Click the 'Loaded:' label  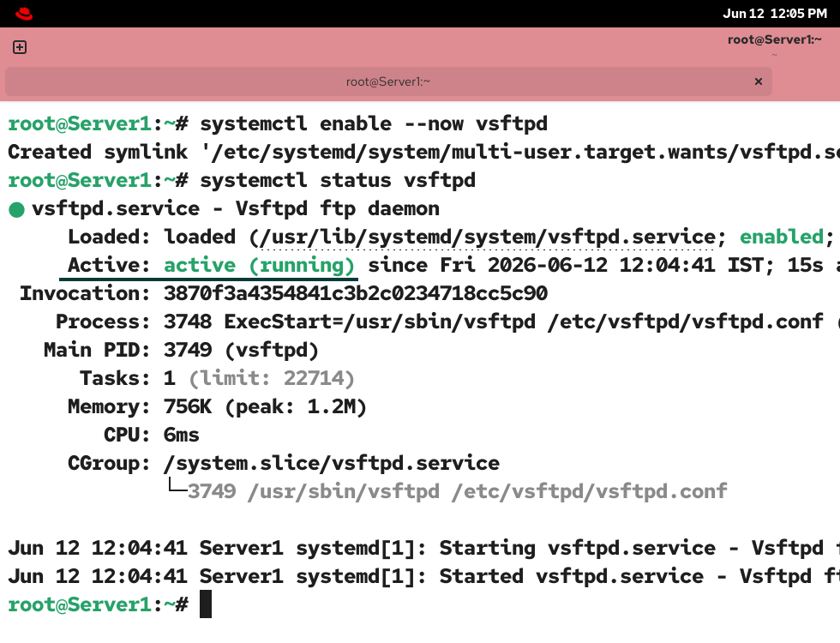(109, 237)
